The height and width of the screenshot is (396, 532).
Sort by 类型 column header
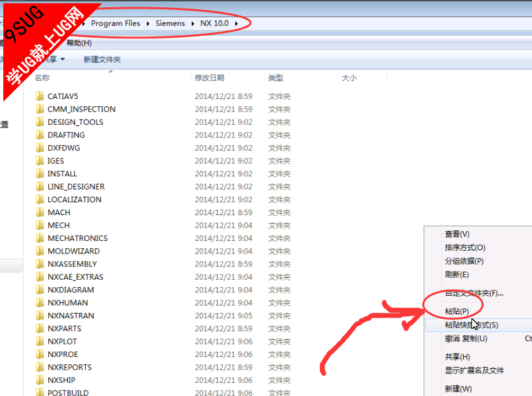click(x=276, y=78)
